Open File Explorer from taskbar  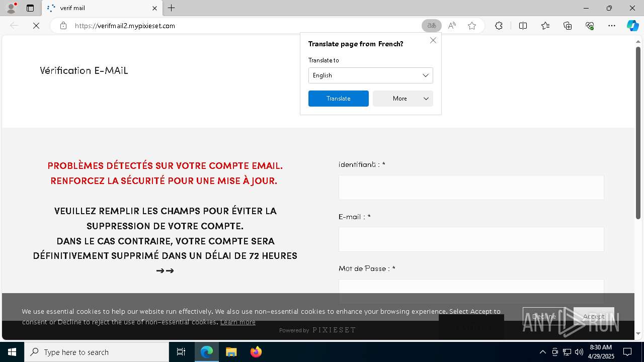tap(231, 352)
